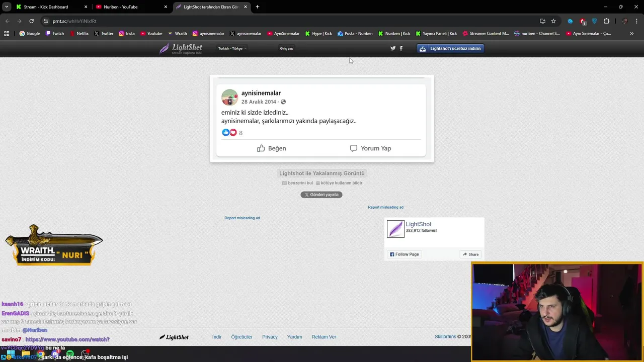This screenshot has height=362, width=644.
Task: Select the LightShot tarafından Ekran tab
Action: coord(211,7)
